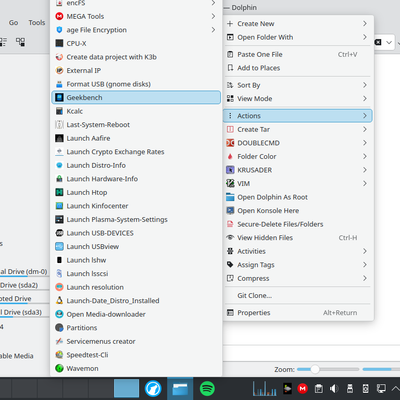Image resolution: width=400 pixels, height=400 pixels.
Task: Click the CPU-X chip icon
Action: (x=59, y=43)
